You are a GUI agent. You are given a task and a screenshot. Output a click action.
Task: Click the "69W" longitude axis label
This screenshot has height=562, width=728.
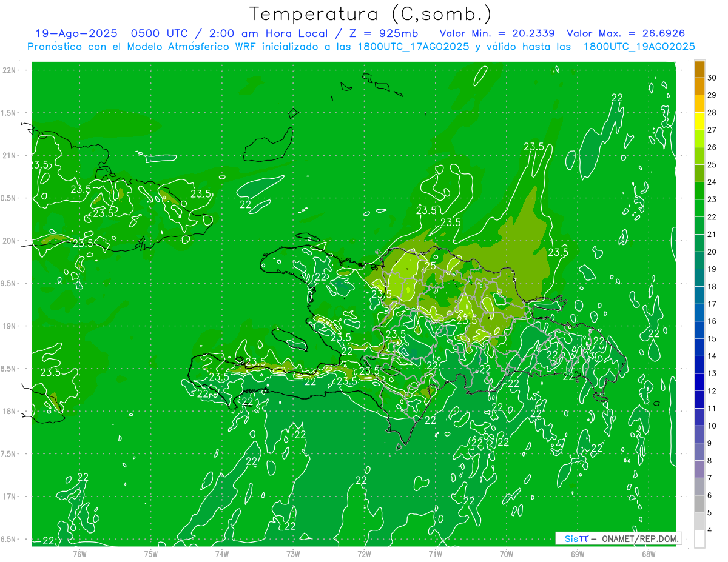(x=578, y=554)
